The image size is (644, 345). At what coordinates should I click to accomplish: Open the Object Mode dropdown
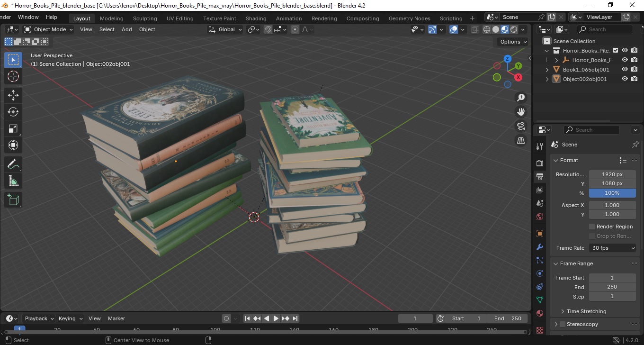[48, 29]
